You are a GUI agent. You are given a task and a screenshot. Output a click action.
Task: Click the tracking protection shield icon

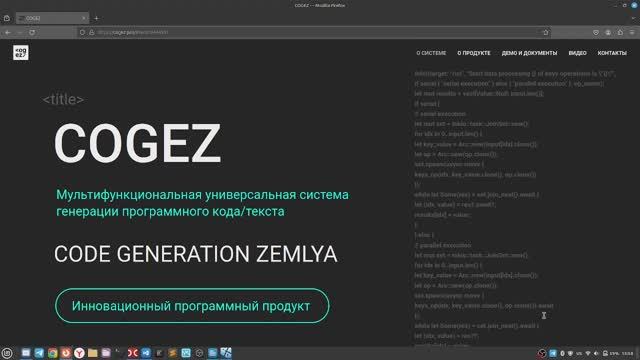pyautogui.click(x=82, y=32)
